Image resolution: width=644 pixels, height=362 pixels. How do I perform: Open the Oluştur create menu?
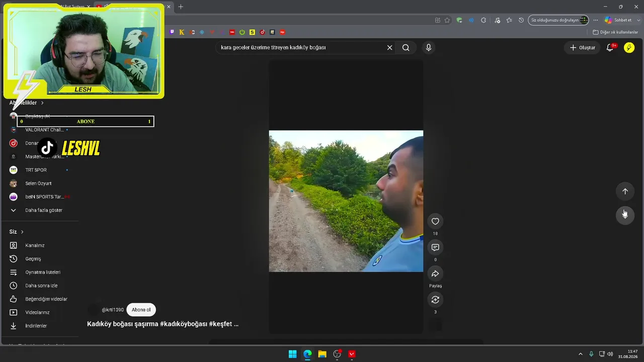click(582, 48)
